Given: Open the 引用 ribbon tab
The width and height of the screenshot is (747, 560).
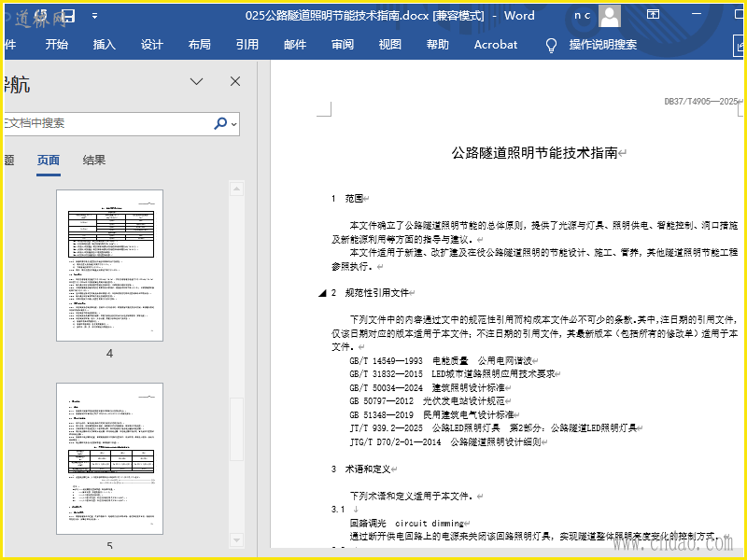Looking at the screenshot, I should [x=247, y=45].
